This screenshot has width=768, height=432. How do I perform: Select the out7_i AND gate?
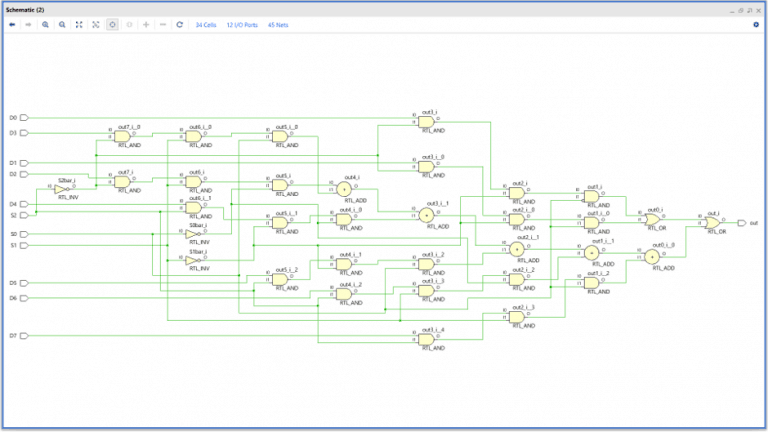[122, 181]
